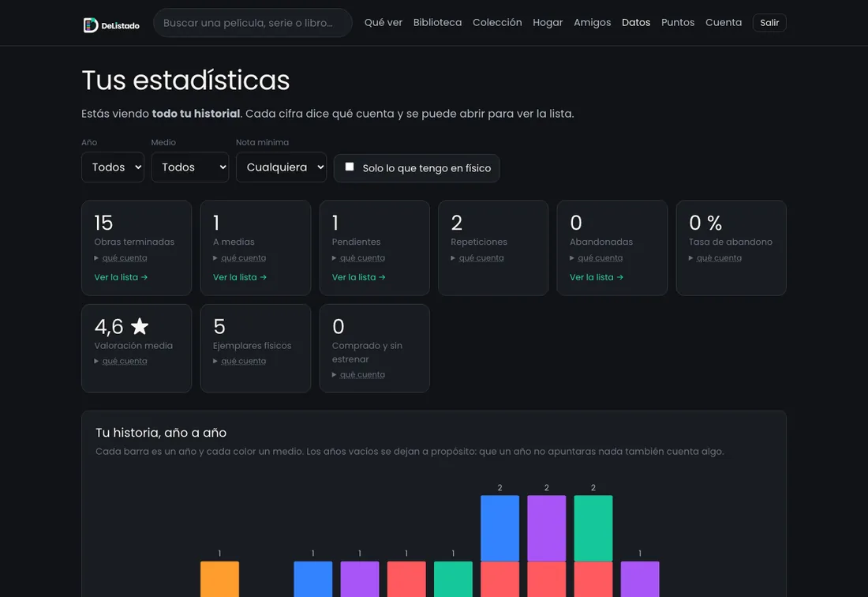The image size is (868, 597).
Task: Expand qué cuenta under Obras terminadas
Action: point(121,258)
